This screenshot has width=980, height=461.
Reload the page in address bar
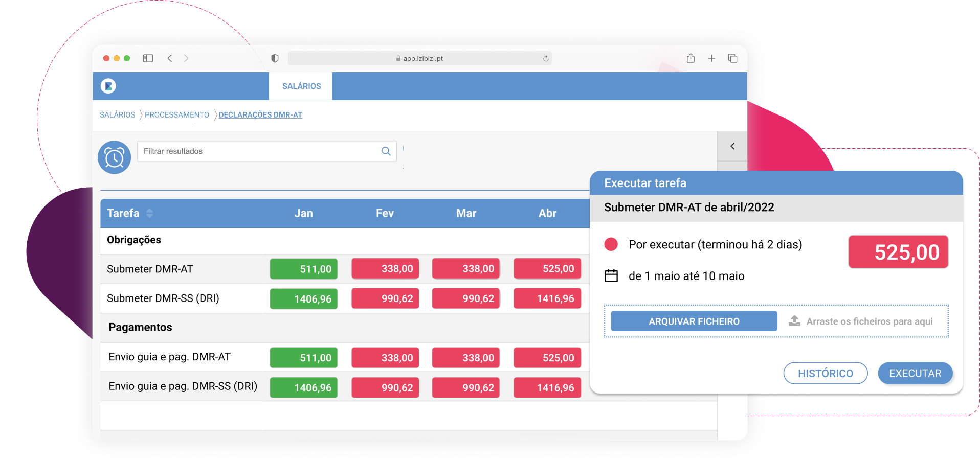(546, 59)
